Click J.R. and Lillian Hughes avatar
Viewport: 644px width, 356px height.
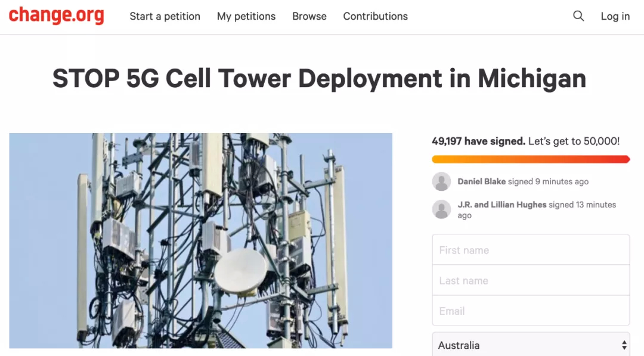tap(441, 209)
